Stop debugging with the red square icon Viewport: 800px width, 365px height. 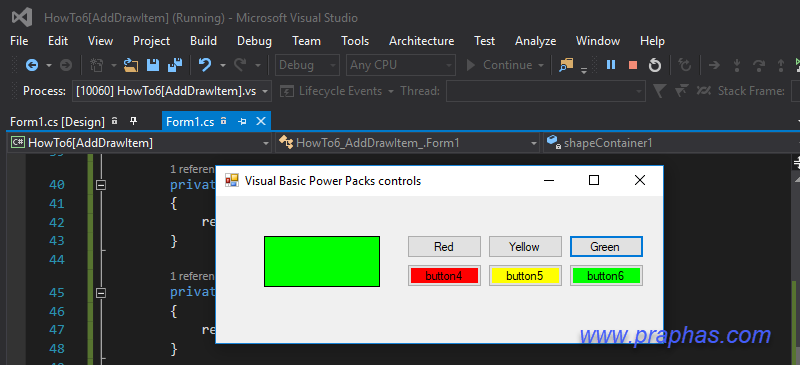tap(633, 65)
